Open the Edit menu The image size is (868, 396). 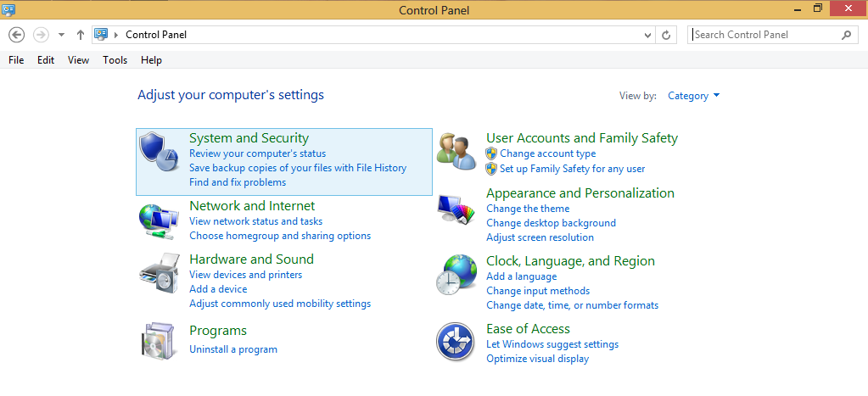point(46,59)
